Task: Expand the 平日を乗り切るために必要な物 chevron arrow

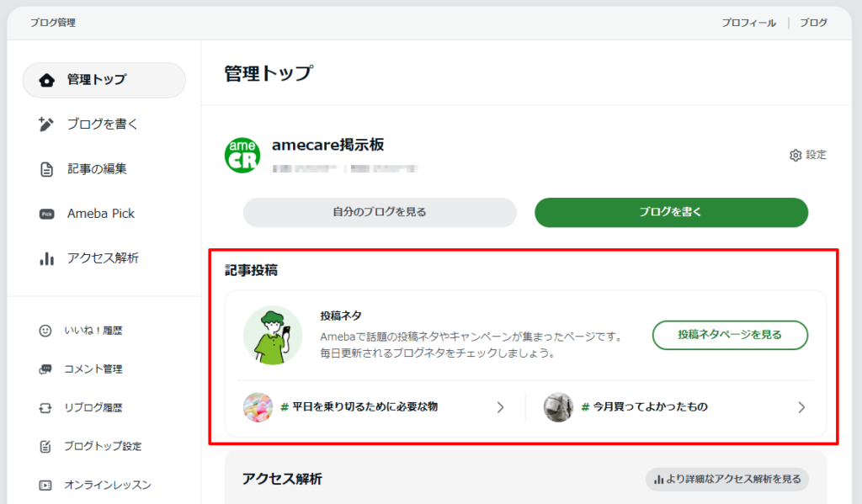Action: pos(500,407)
